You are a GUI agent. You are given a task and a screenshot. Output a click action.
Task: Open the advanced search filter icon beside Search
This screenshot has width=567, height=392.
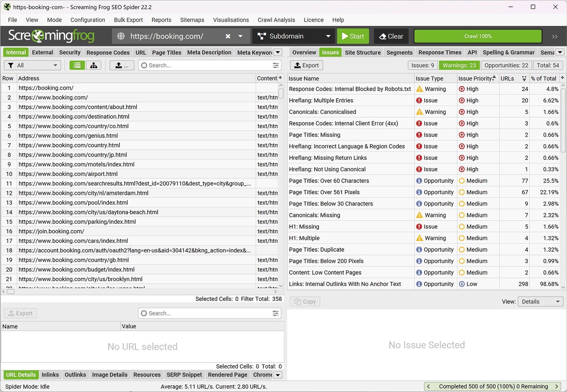pos(276,65)
